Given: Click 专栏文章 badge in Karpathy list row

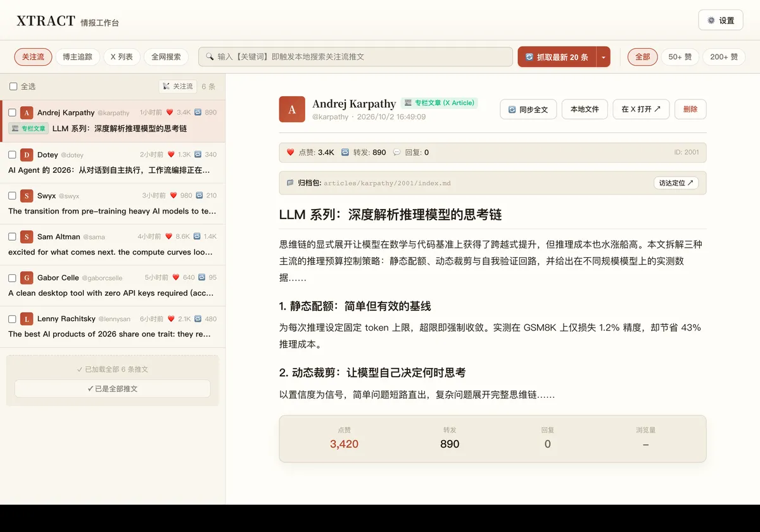Looking at the screenshot, I should click(28, 129).
